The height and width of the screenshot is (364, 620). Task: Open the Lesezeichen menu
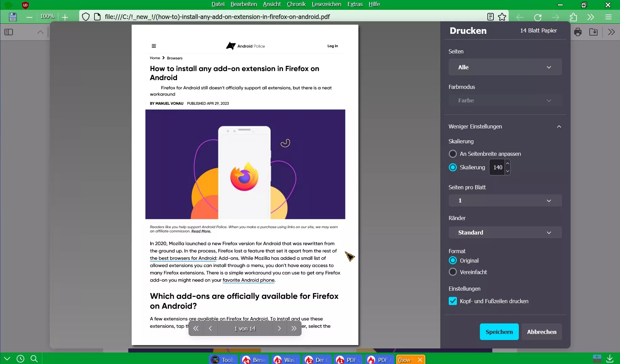pos(326,4)
